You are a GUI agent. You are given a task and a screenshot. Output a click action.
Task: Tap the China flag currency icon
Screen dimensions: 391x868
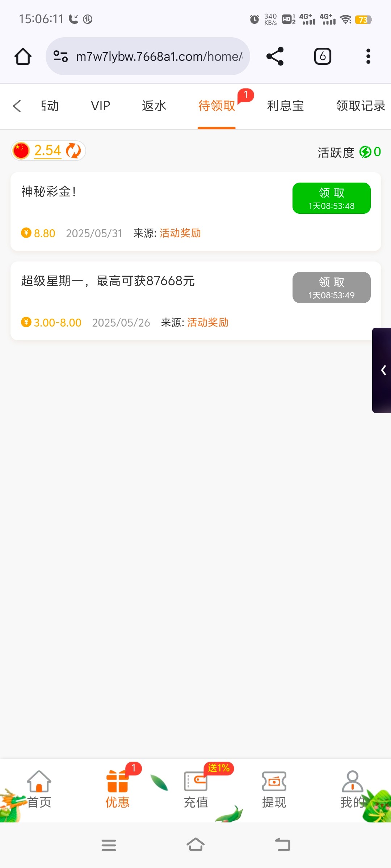point(21,151)
